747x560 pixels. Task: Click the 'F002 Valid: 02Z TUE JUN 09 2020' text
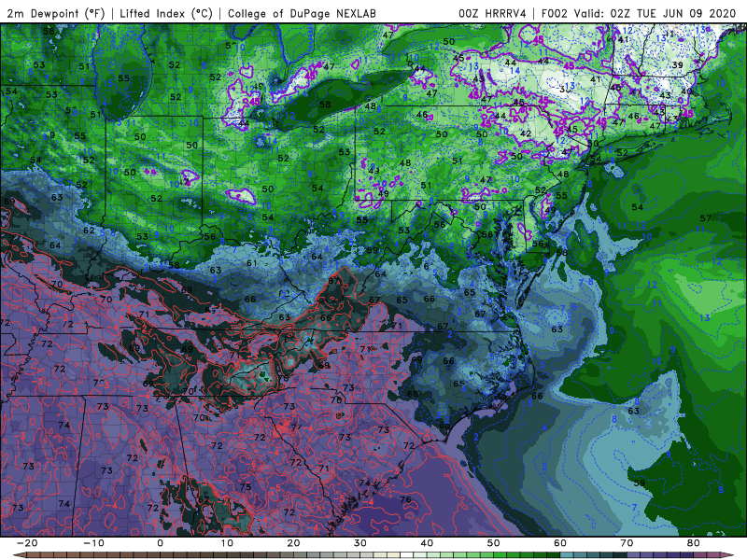pyautogui.click(x=639, y=13)
